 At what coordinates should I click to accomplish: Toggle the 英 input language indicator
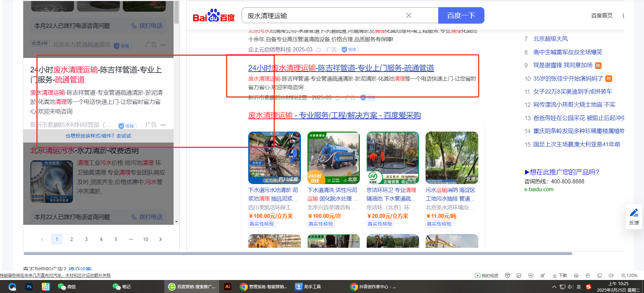[x=579, y=287]
